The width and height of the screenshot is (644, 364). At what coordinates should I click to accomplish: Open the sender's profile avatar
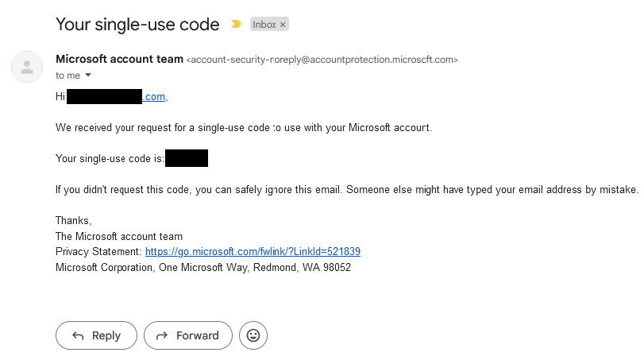pos(27,67)
